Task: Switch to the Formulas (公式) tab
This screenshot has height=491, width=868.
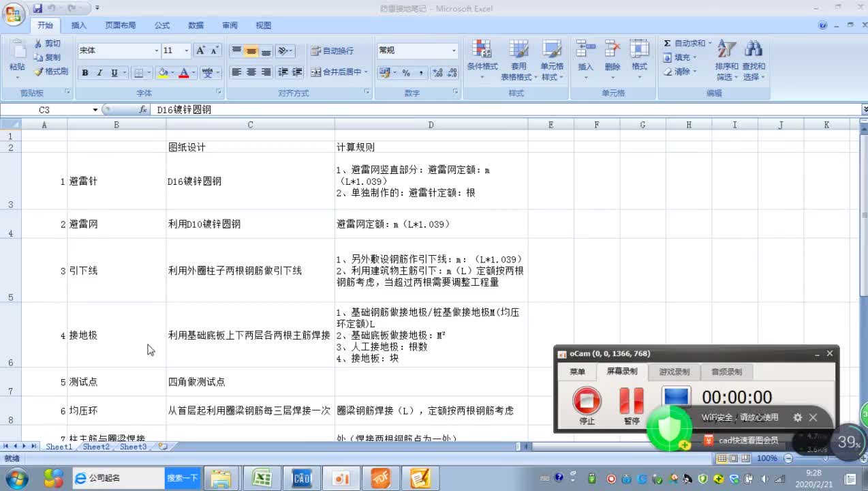Action: click(162, 25)
